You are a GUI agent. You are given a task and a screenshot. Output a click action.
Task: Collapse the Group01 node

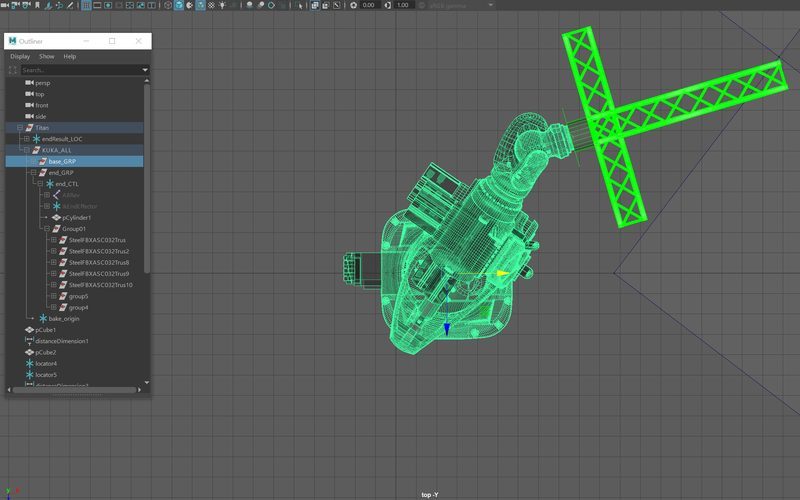(47, 229)
